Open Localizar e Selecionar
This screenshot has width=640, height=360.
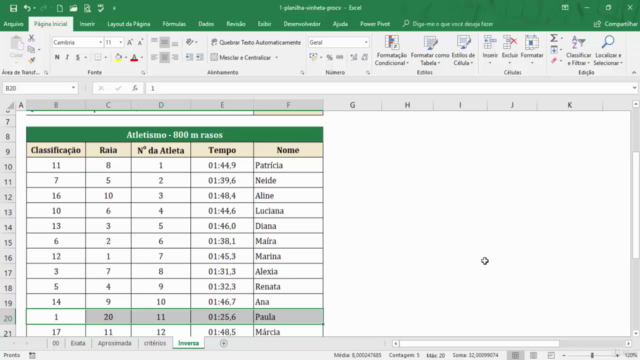608,51
